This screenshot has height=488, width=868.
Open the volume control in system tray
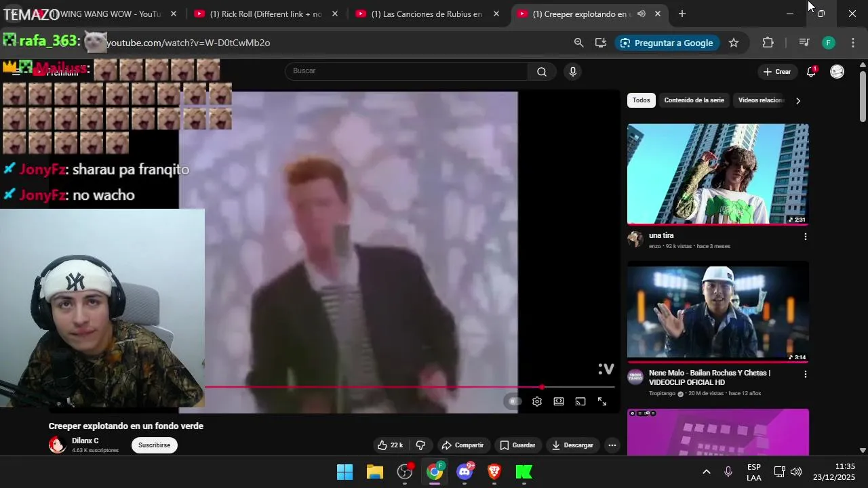pyautogui.click(x=796, y=472)
